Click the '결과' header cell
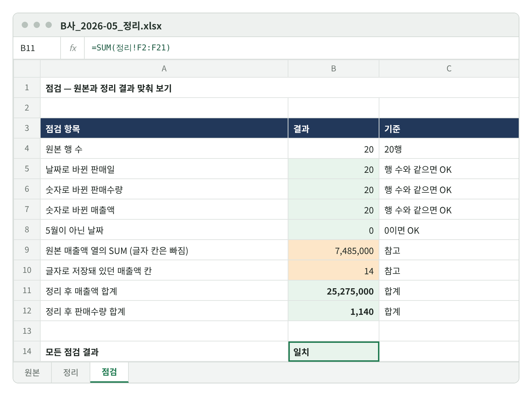The height and width of the screenshot is (396, 532). coord(334,128)
